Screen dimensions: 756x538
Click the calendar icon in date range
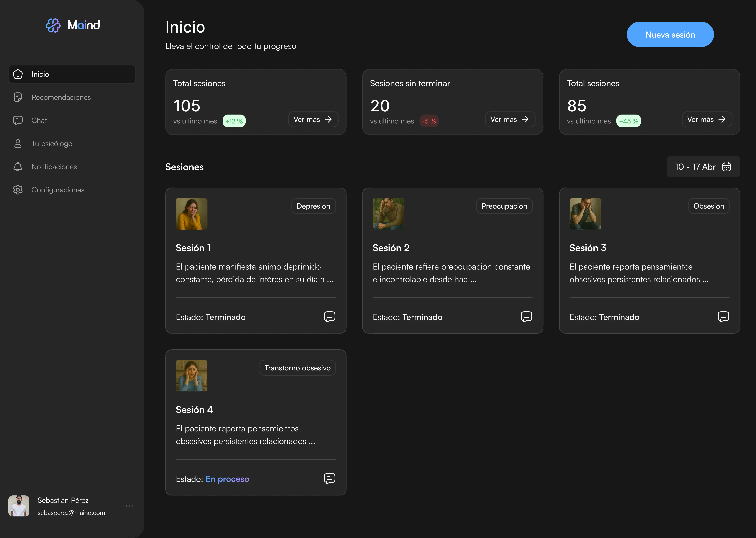(727, 167)
